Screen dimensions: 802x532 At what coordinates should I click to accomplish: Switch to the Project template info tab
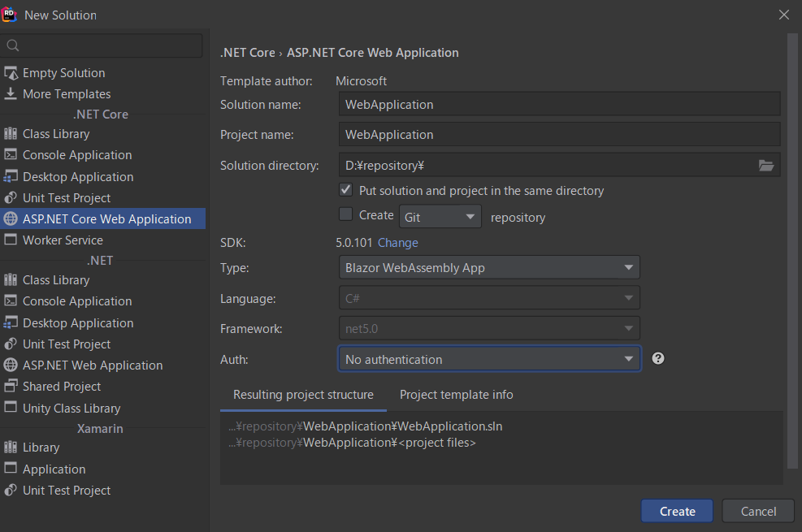[x=456, y=395]
